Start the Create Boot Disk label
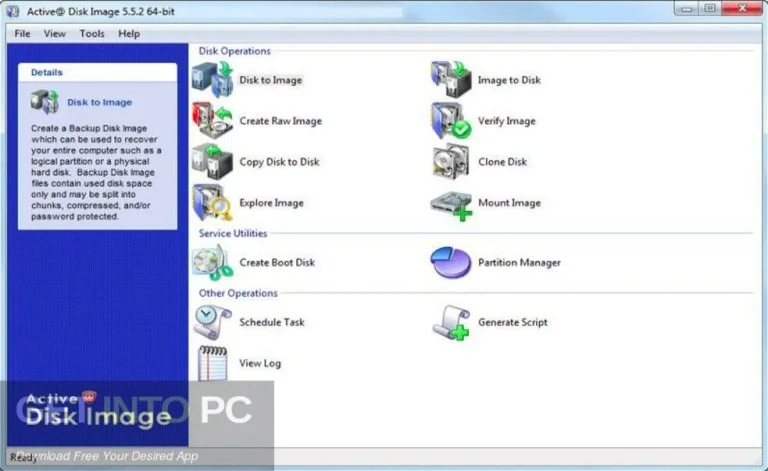 (277, 262)
